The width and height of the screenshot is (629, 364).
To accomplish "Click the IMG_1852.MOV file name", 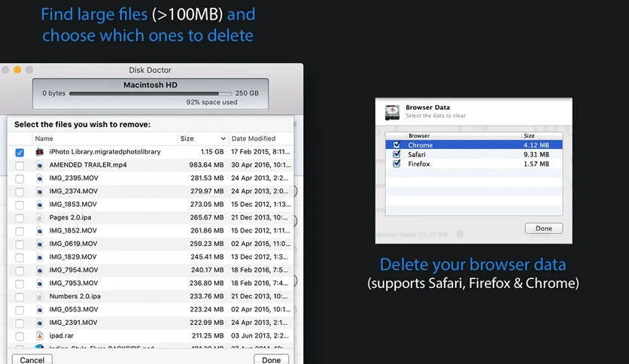I will [73, 230].
